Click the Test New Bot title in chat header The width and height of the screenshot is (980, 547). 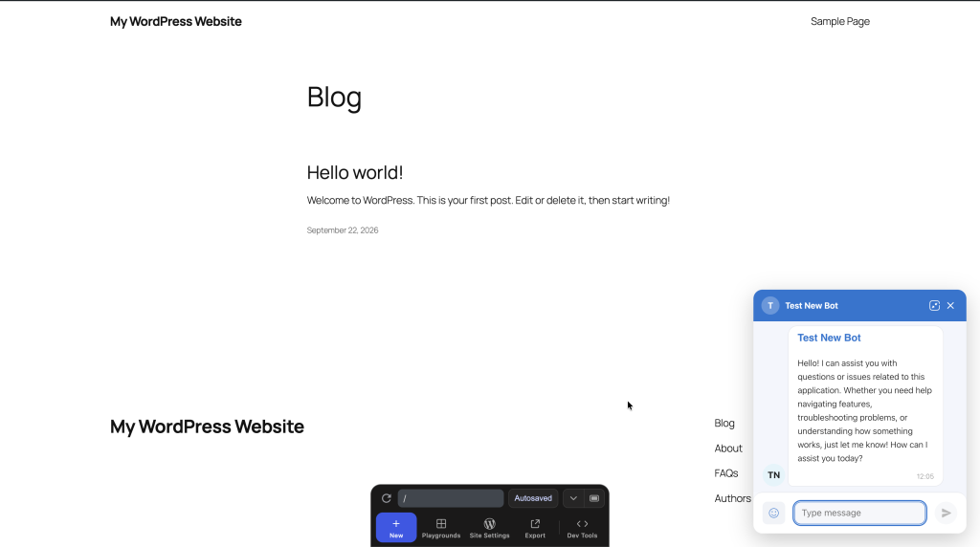click(x=812, y=305)
